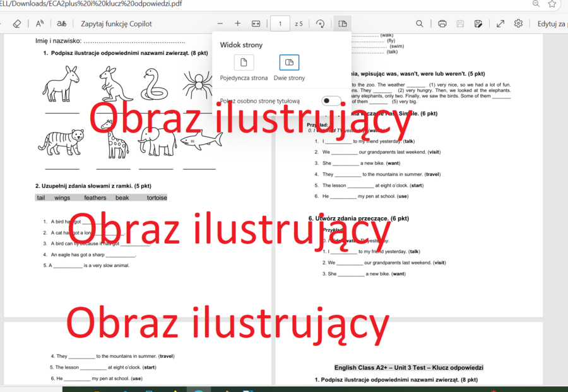Screen dimensions: 568x392
Task: Rotate the PDF page
Action: (x=321, y=23)
